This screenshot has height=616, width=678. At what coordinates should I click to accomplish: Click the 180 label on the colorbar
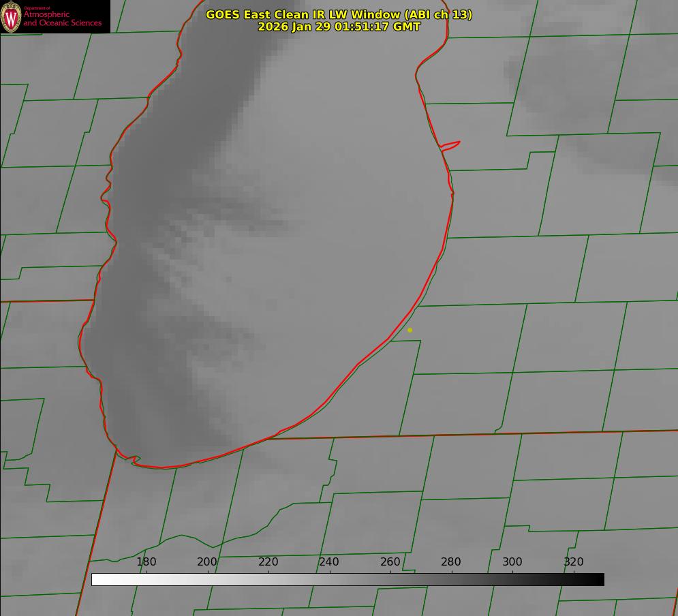(147, 561)
